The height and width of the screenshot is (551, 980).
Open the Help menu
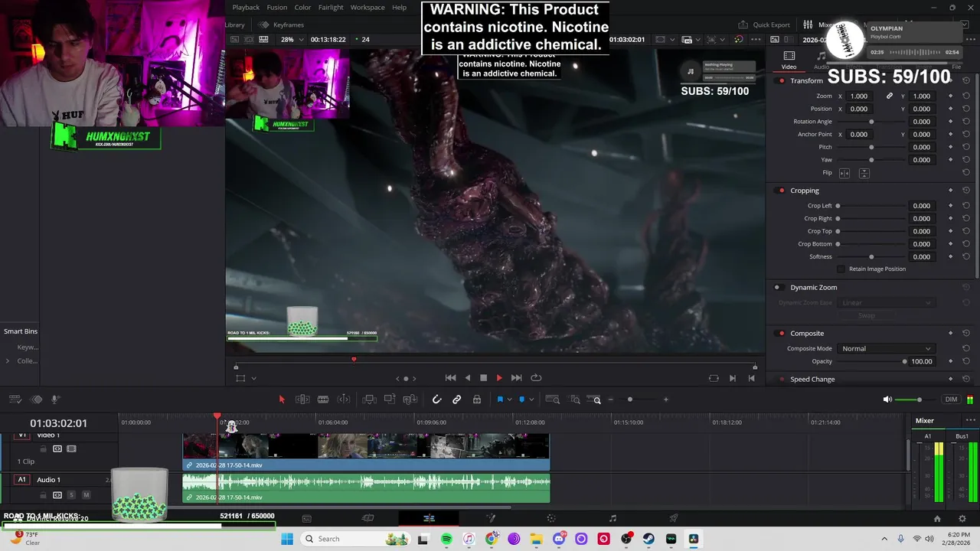[400, 8]
